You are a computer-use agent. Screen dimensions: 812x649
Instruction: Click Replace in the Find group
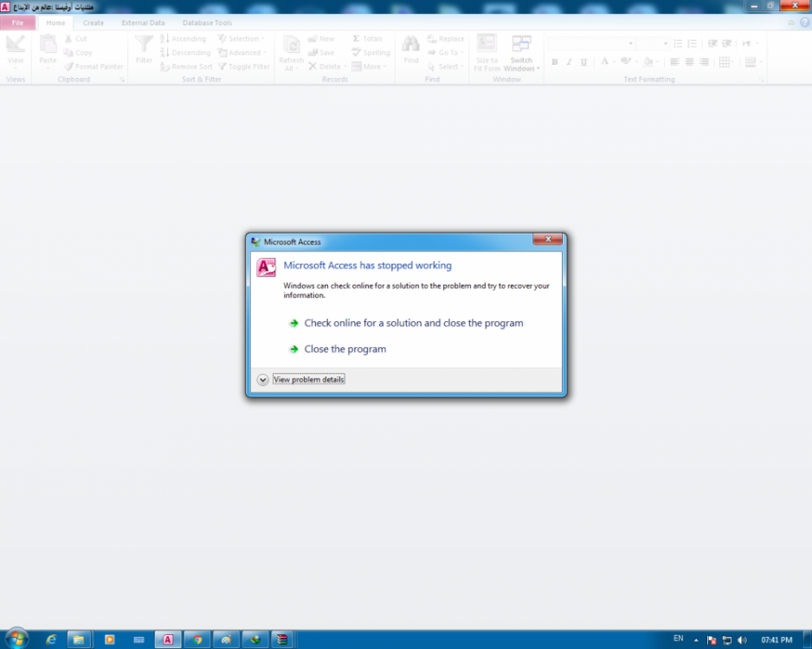(x=445, y=39)
